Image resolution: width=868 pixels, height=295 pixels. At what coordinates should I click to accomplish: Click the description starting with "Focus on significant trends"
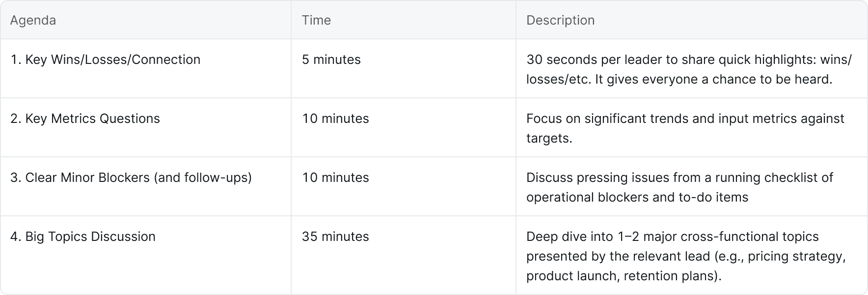click(x=685, y=128)
